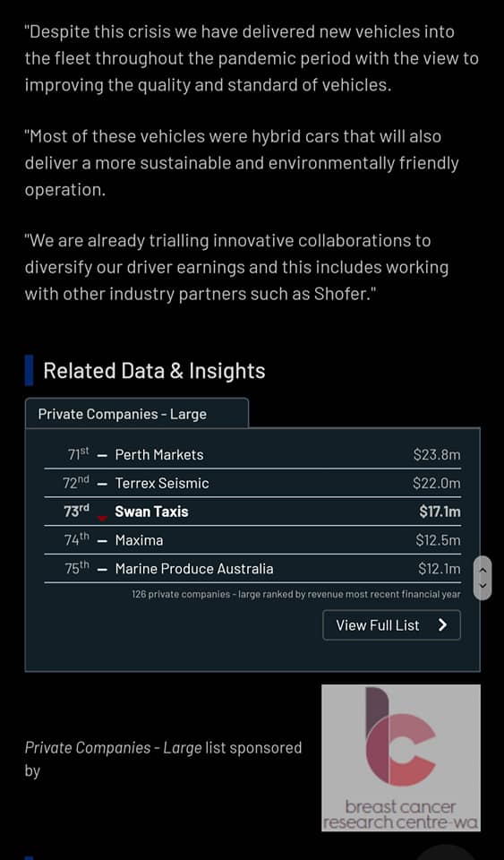
Task: Click the dash indicator beside Perth Markets
Action: click(x=102, y=455)
